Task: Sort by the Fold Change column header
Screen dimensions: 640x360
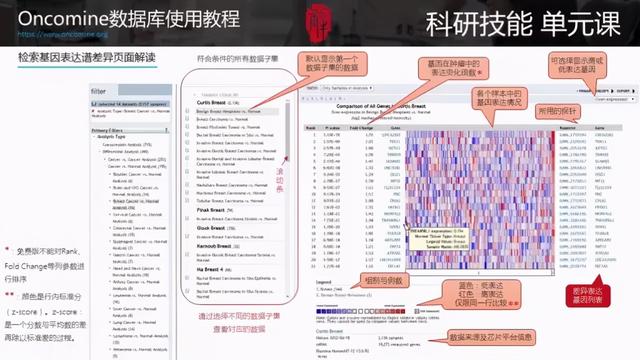Action: [362, 128]
